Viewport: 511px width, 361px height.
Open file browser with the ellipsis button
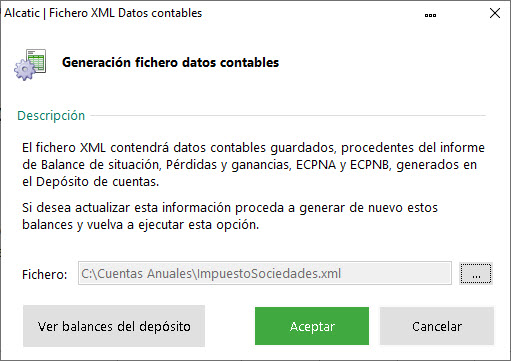(476, 273)
